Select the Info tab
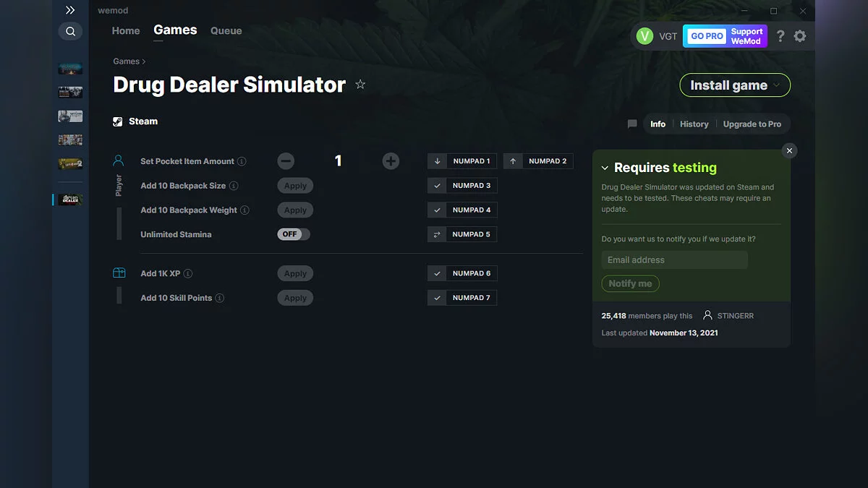 click(658, 124)
